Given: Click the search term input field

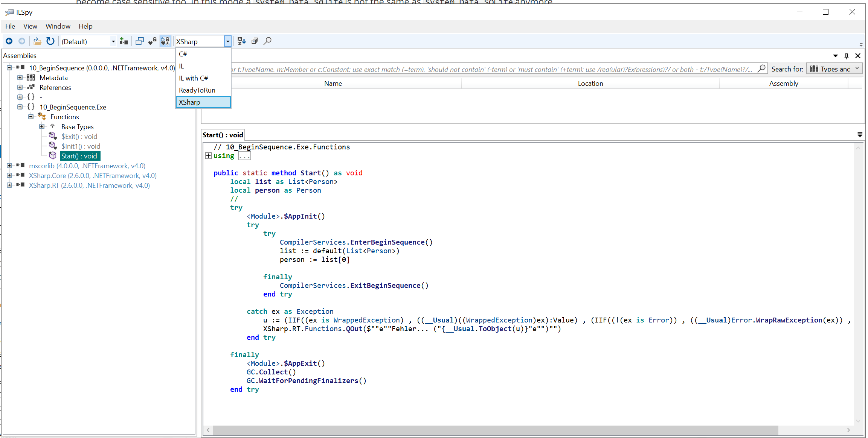Looking at the screenshot, I should point(493,69).
